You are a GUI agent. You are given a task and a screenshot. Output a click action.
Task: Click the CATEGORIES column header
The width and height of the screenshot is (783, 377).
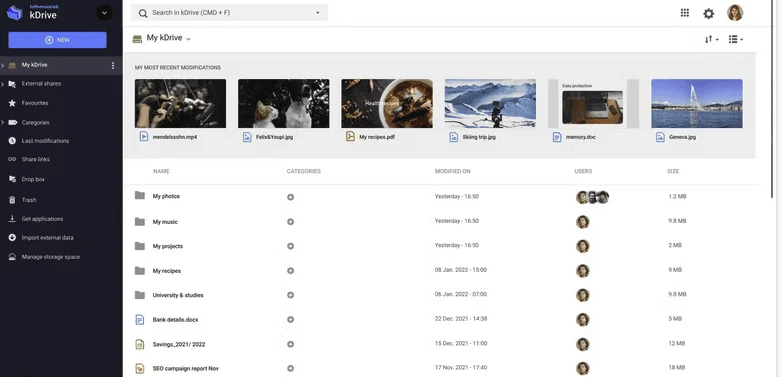(x=304, y=171)
